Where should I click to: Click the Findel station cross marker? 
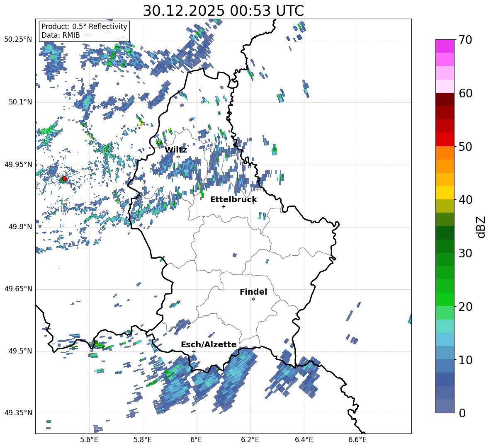coord(253,299)
